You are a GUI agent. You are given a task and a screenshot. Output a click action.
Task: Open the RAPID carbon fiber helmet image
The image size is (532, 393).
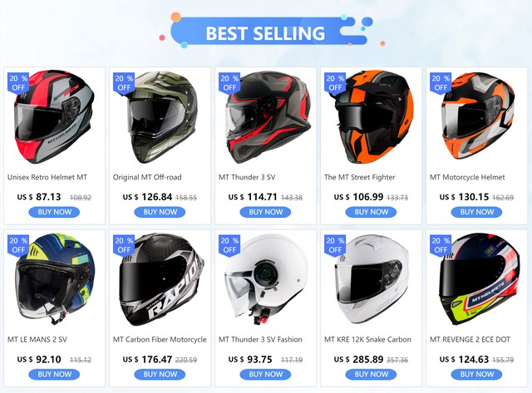pos(160,279)
